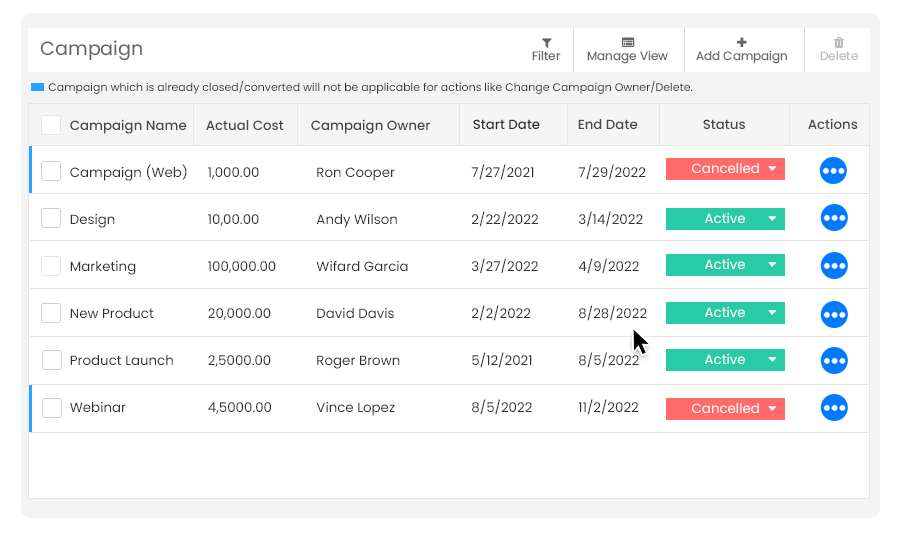This screenshot has height=534, width=900.
Task: Select the New Product row checkbox
Action: tap(51, 313)
